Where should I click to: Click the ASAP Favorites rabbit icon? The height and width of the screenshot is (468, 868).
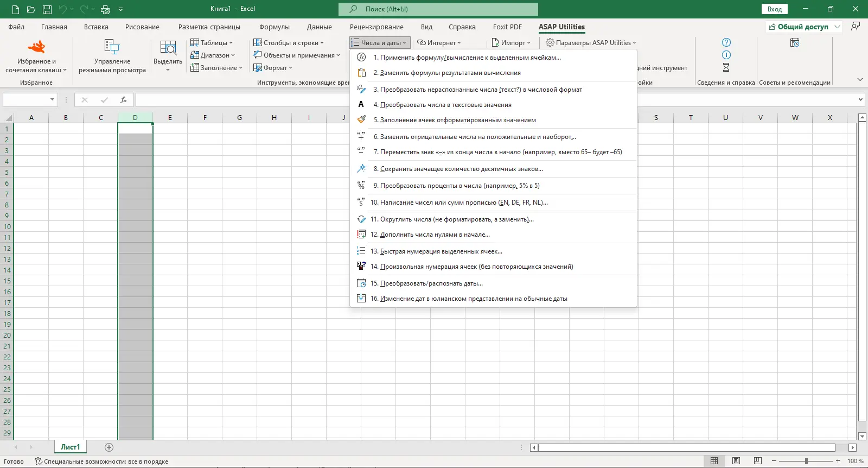pos(36,47)
